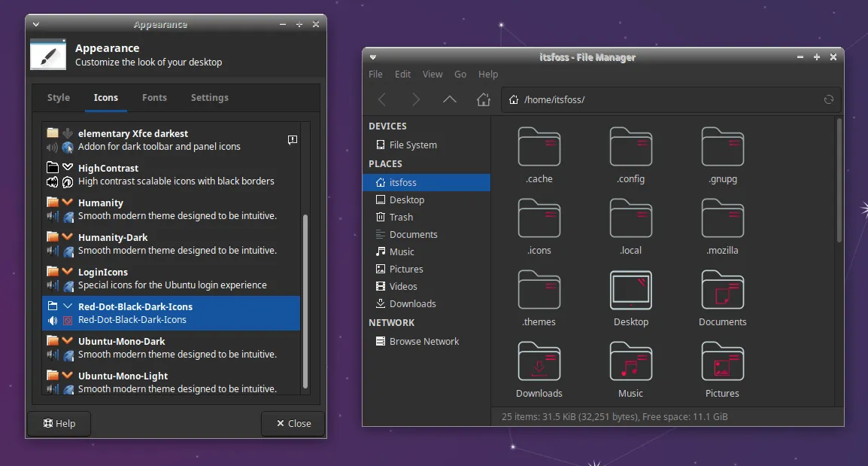This screenshot has height=466, width=868.
Task: Open the Music folder icon
Action: pos(630,362)
